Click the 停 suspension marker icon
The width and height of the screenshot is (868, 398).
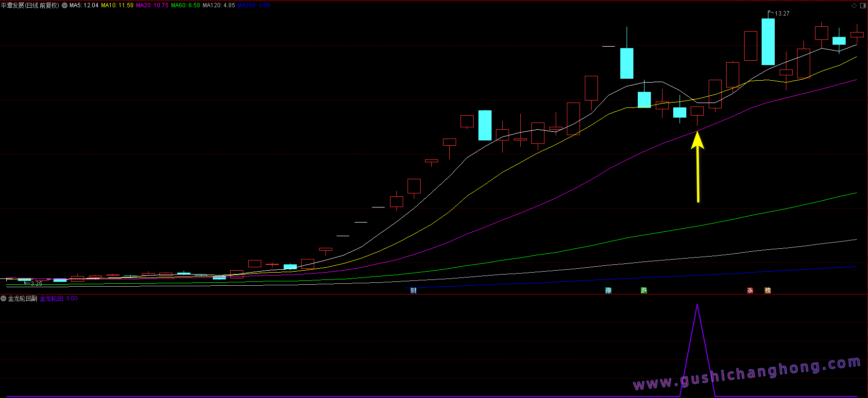608,291
